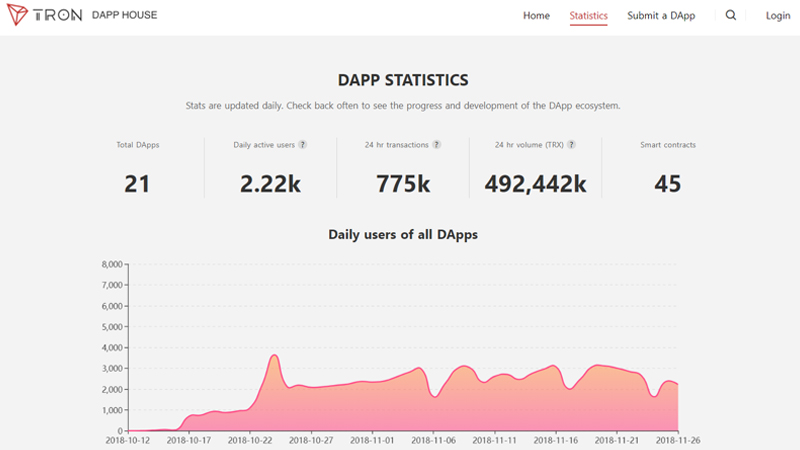Click the 2018-11-16 x-axis date

pos(556,440)
